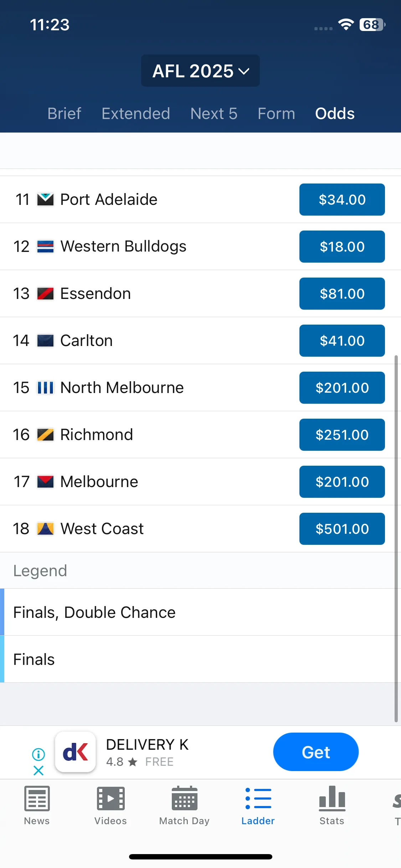Viewport: 401px width, 868px height.
Task: Click the vertical scrollbar on the right
Action: point(396,538)
